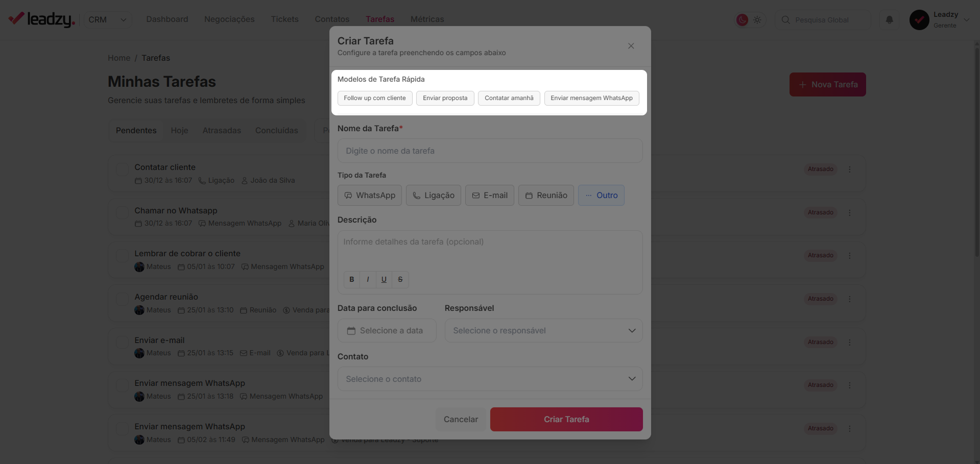The image size is (980, 464).
Task: Toggle strikethrough formatting
Action: (400, 279)
